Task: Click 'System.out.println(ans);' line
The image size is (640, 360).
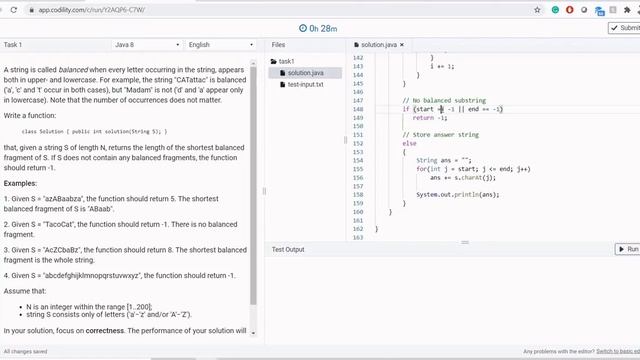Action: click(x=458, y=195)
